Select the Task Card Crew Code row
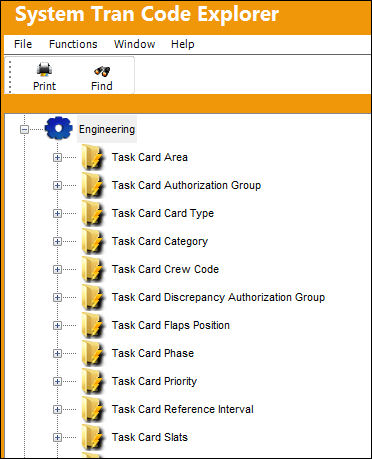The height and width of the screenshot is (459, 372). [165, 269]
